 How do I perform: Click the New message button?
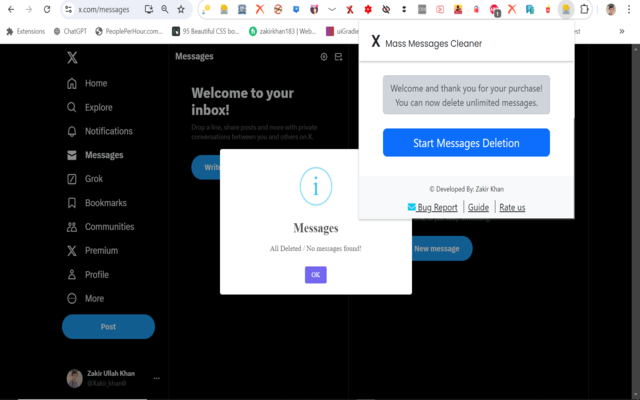pos(440,248)
